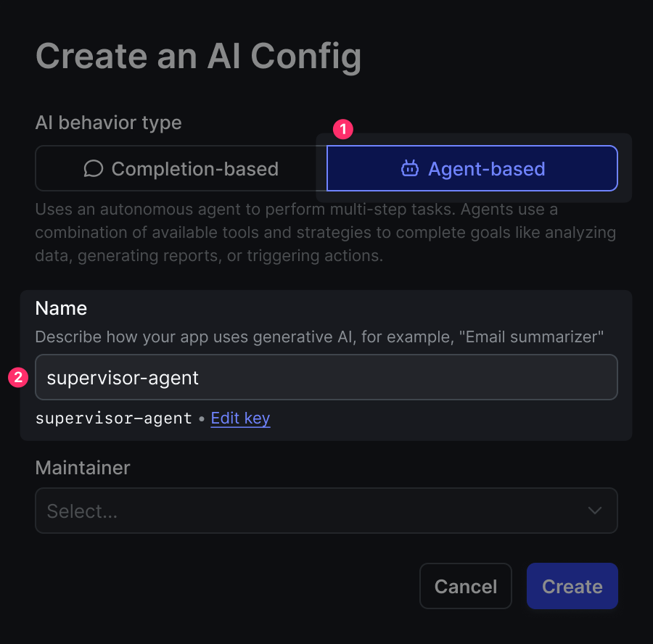Click the bullet separator before Edit key
The height and width of the screenshot is (644, 653).
(x=201, y=419)
